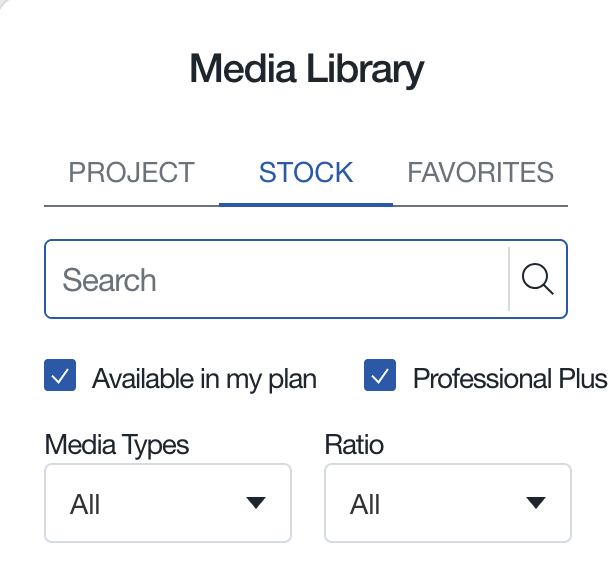Click the magnifying glass search icon
Image resolution: width=614 pixels, height=566 pixels.
pos(538,280)
